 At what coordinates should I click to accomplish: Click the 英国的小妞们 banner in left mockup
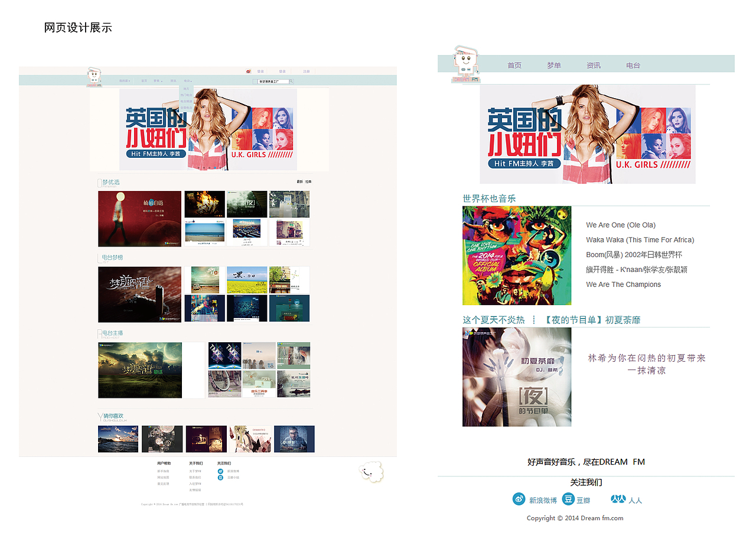tap(208, 129)
